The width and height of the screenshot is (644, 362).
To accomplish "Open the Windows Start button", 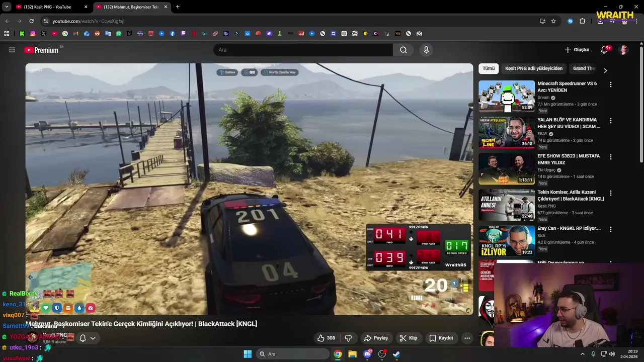I will [248, 354].
